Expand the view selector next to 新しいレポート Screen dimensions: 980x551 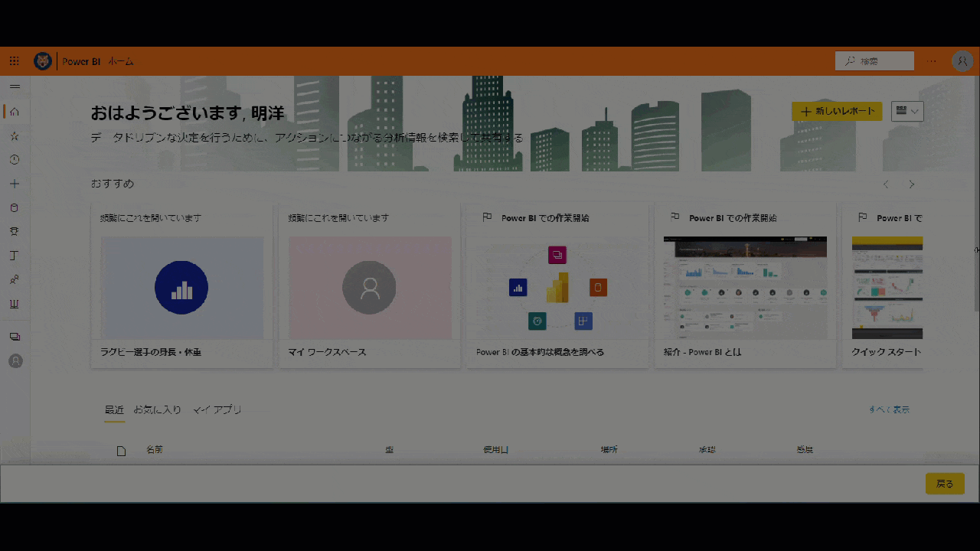pyautogui.click(x=906, y=110)
